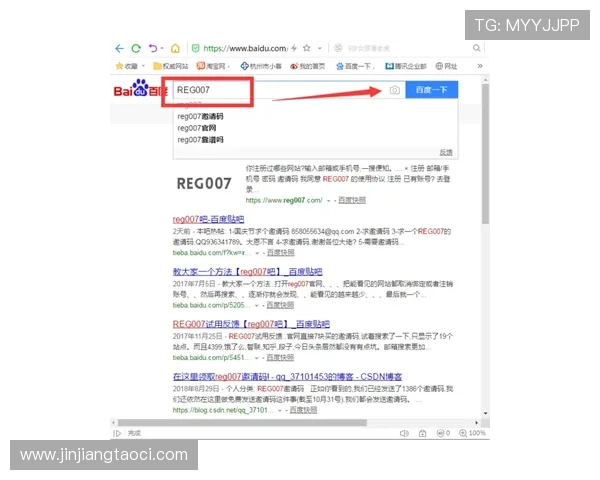The height and width of the screenshot is (480, 600).
Task: Click the Baidu paw logo
Action: point(141,88)
